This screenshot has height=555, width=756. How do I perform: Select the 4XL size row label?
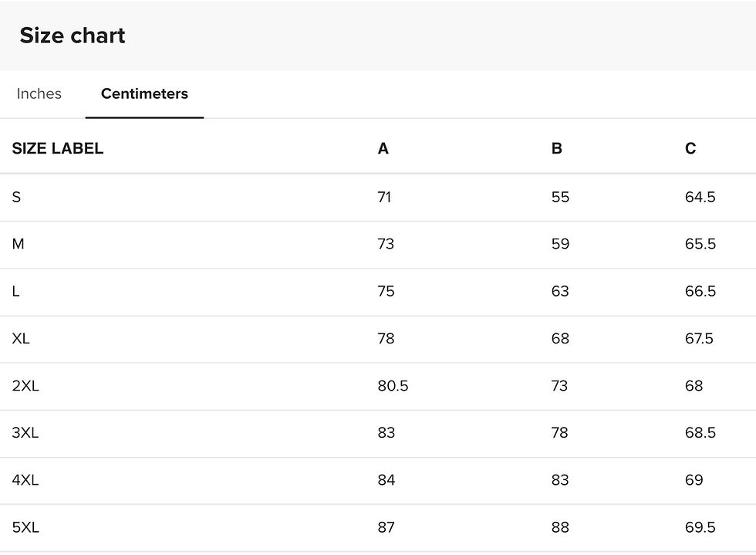(x=25, y=479)
